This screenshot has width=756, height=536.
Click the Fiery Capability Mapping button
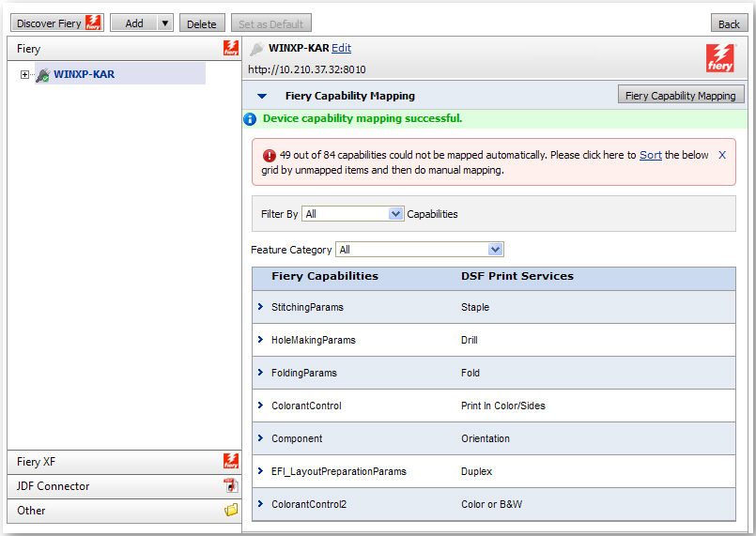(x=681, y=95)
